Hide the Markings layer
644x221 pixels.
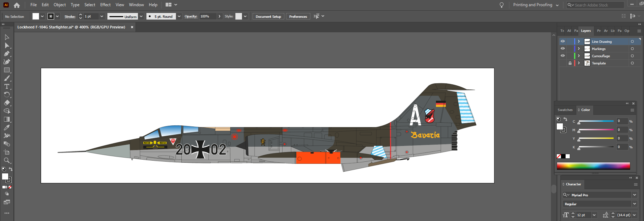pyautogui.click(x=563, y=49)
